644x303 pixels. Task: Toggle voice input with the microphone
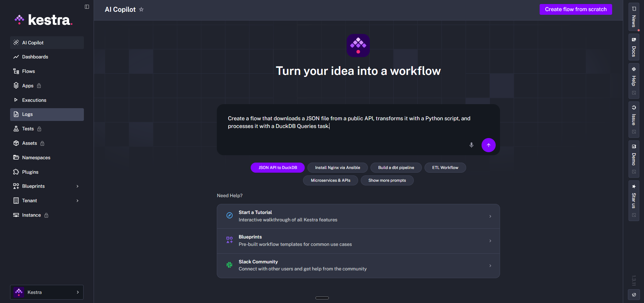tap(471, 145)
